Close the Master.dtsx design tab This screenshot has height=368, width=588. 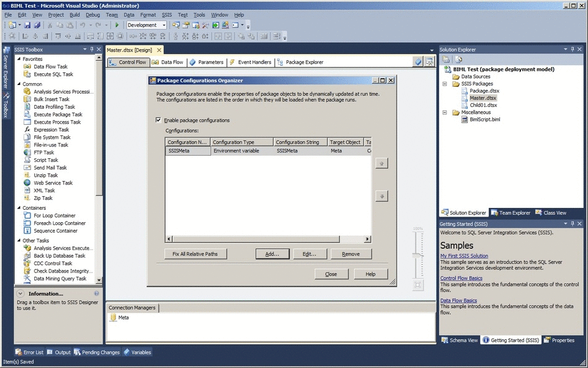(x=159, y=50)
